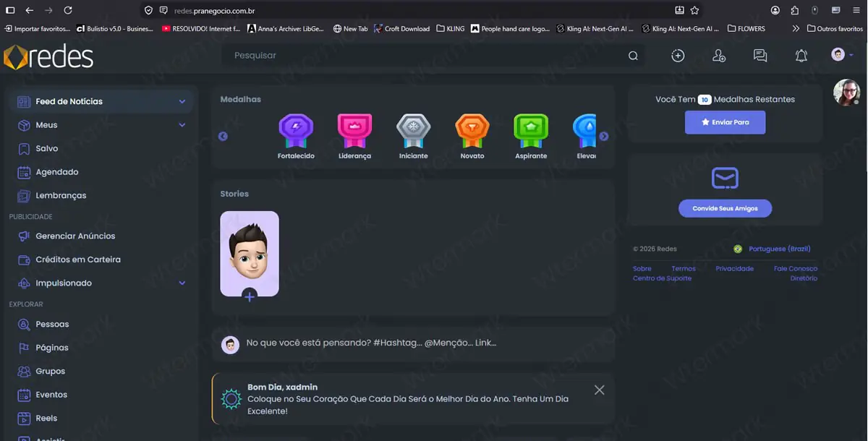Select the Aspirante green medal

pyautogui.click(x=531, y=131)
